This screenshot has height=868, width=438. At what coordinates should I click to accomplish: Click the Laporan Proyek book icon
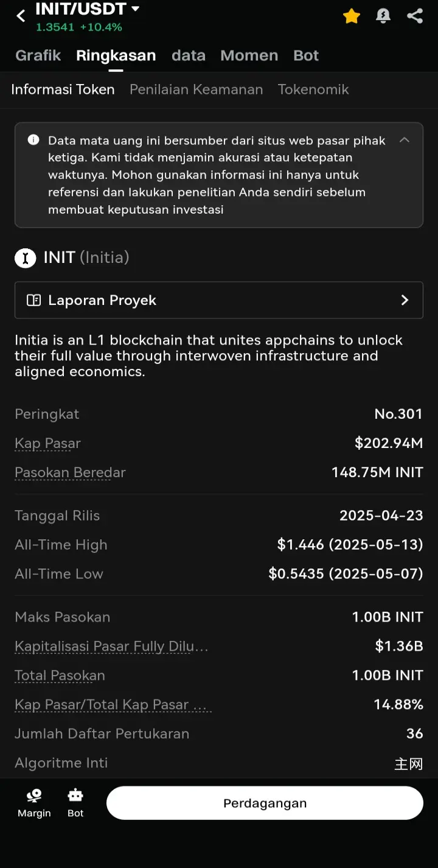click(34, 300)
